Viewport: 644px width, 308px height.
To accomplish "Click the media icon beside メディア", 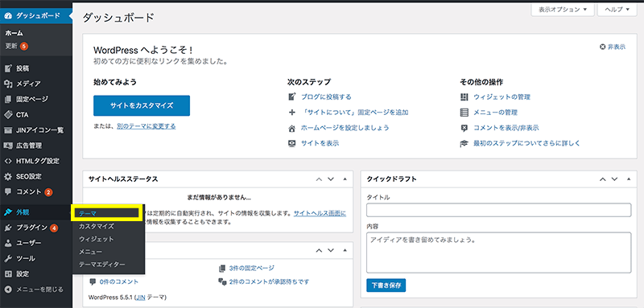I will (8, 84).
